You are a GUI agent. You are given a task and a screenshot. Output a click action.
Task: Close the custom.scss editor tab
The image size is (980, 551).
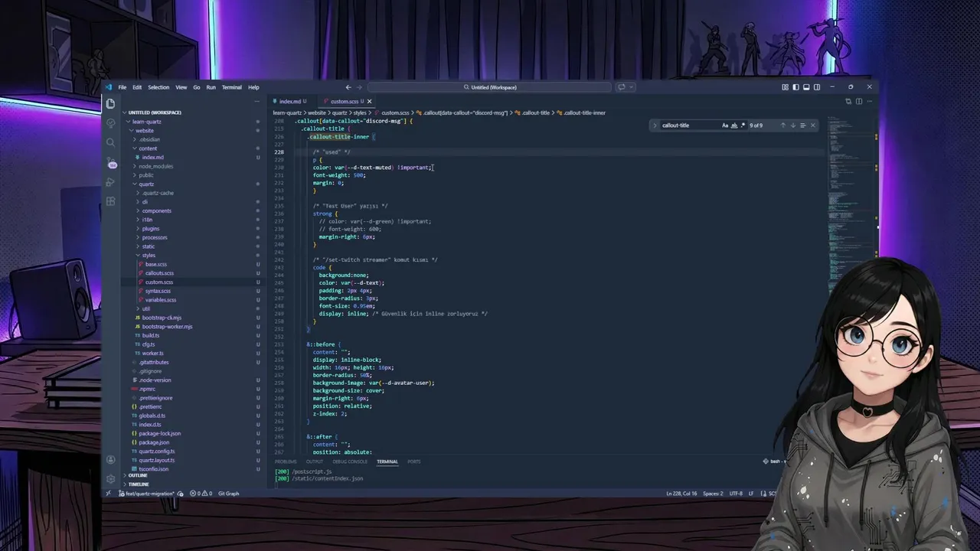[x=369, y=101]
